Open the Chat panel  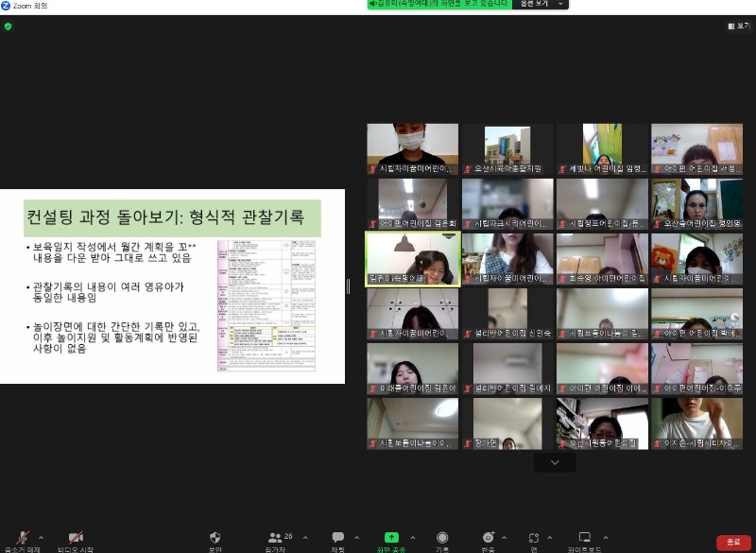[337, 538]
